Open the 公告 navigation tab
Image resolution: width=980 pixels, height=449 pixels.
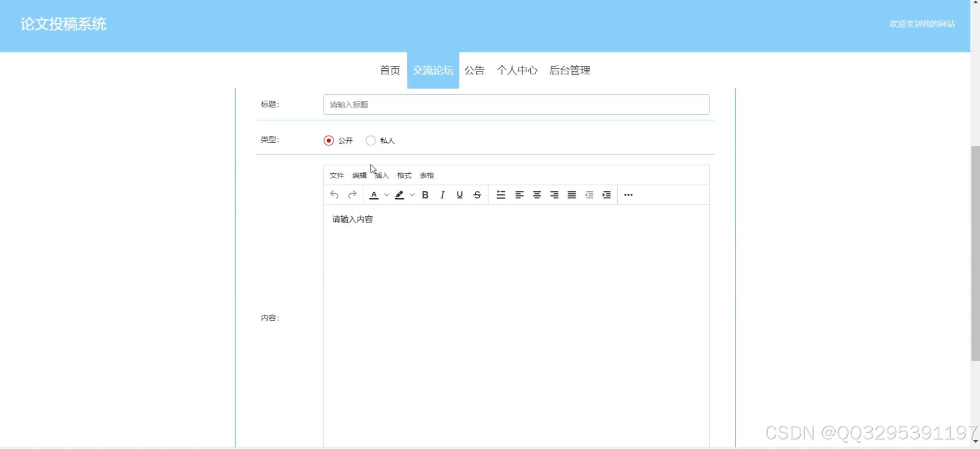coord(475,70)
